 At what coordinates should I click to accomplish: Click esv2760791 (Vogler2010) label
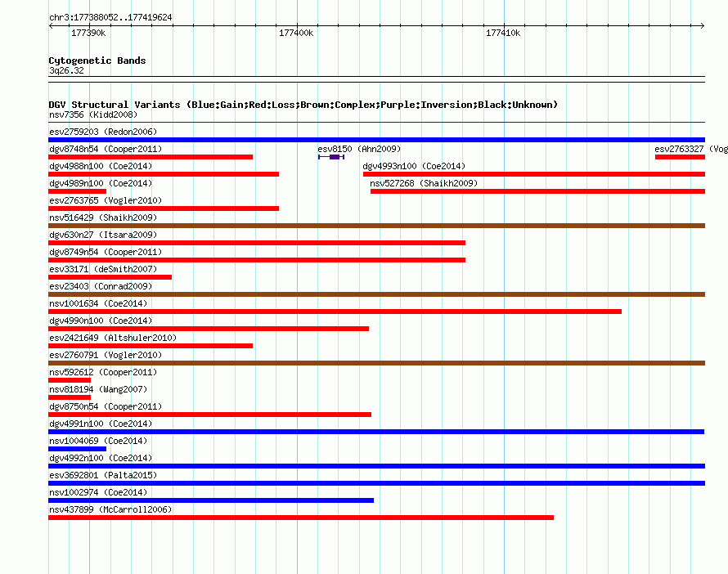pos(106,355)
